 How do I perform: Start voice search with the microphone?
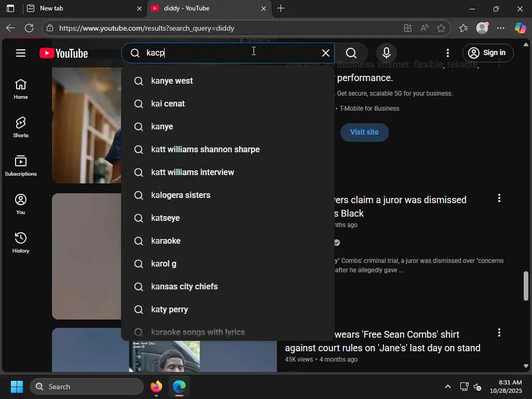[386, 53]
